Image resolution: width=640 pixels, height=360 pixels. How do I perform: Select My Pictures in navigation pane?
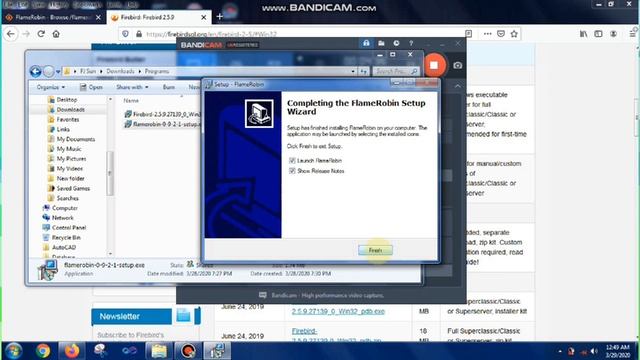click(71, 159)
